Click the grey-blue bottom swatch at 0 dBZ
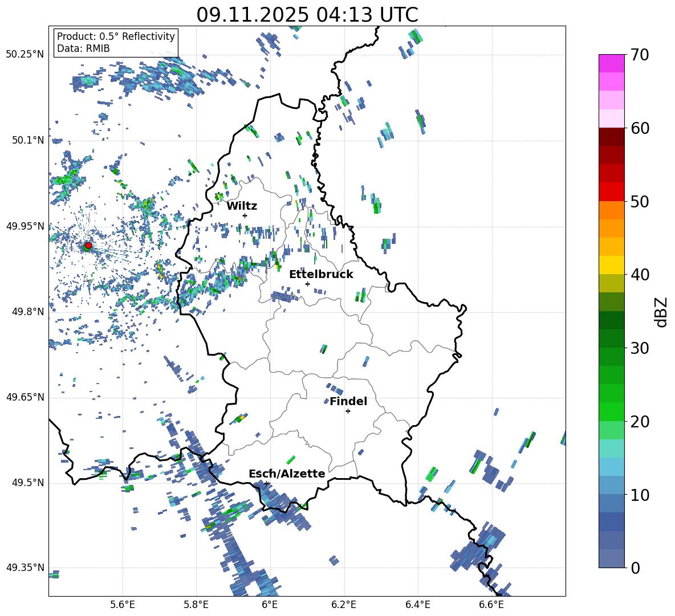The image size is (675, 616). [611, 558]
